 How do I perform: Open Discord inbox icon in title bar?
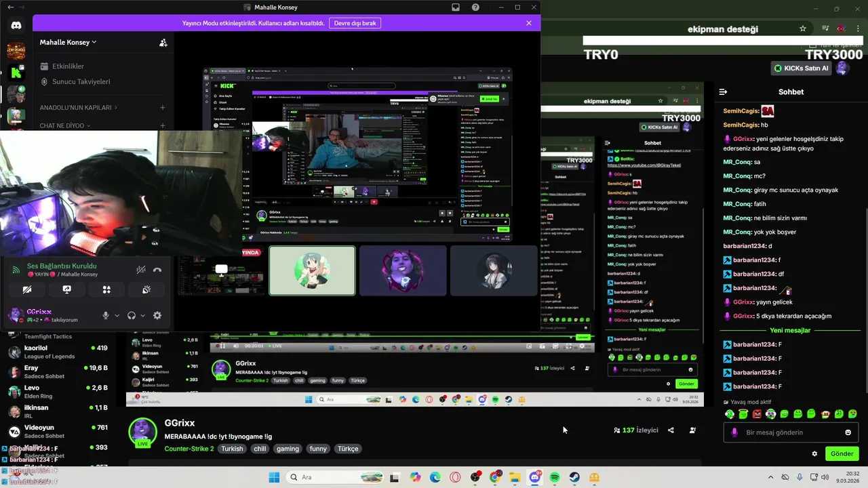coord(456,7)
